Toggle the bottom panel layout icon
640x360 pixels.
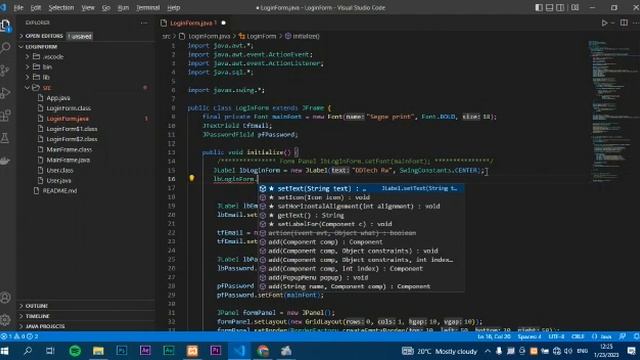pos(550,7)
